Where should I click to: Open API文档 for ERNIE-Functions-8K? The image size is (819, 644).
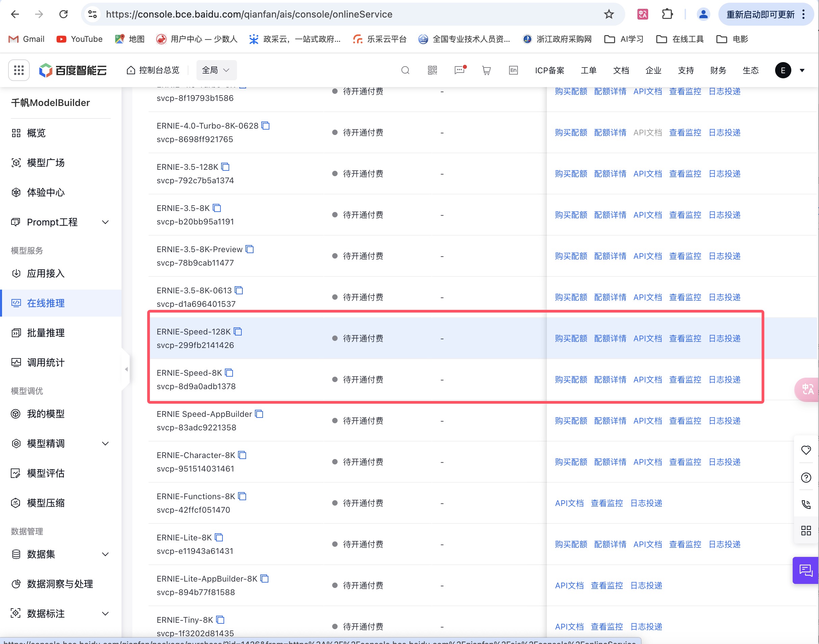coord(569,503)
